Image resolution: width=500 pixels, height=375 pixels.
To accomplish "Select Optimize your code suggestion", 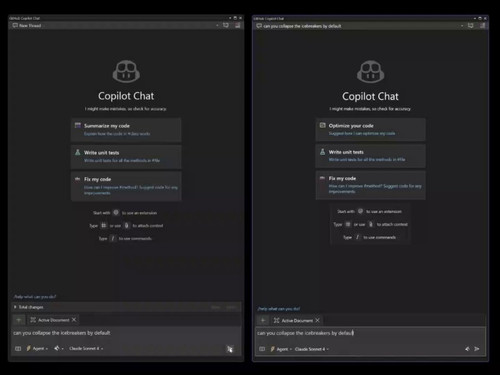I will pyautogui.click(x=370, y=129).
